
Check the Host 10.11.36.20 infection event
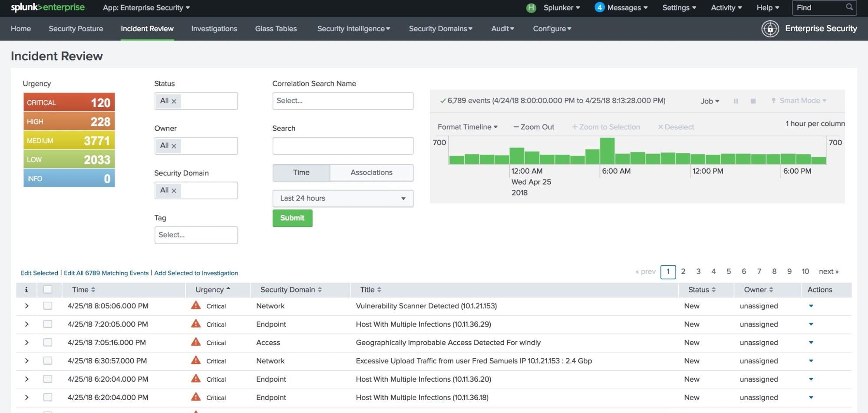point(48,379)
